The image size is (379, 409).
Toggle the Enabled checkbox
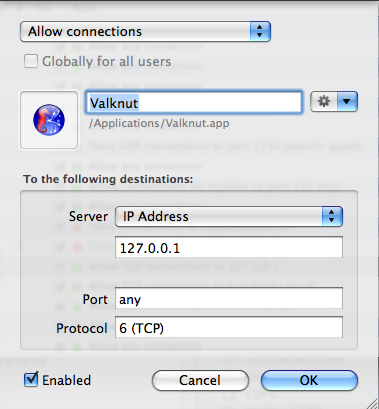click(31, 380)
